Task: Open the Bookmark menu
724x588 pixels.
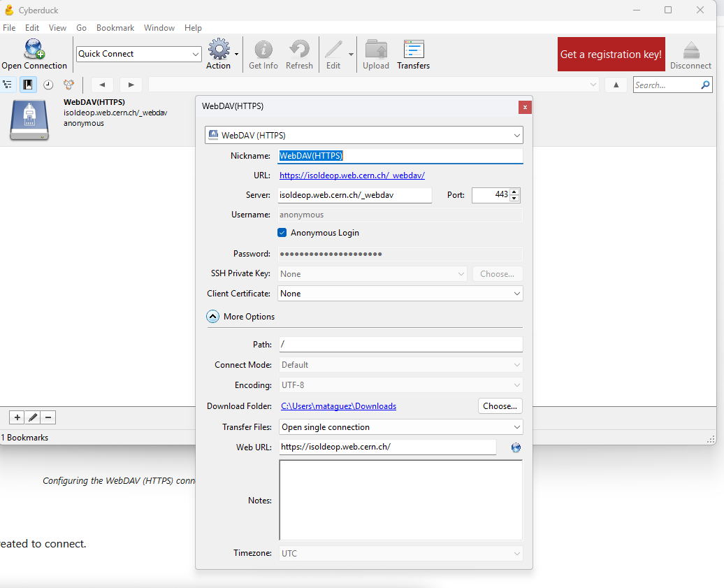Action: pos(115,28)
